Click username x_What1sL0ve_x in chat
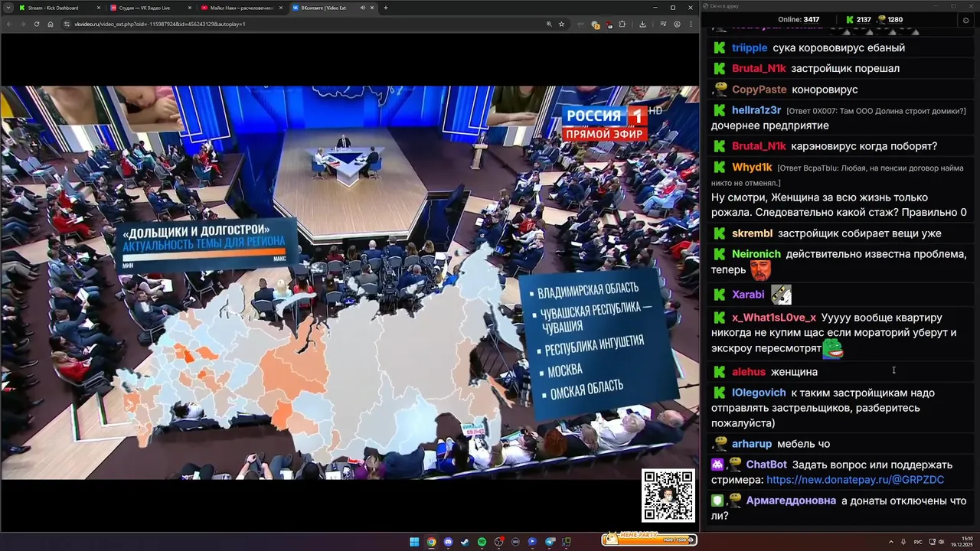Viewport: 980px width, 551px height. coord(774,318)
